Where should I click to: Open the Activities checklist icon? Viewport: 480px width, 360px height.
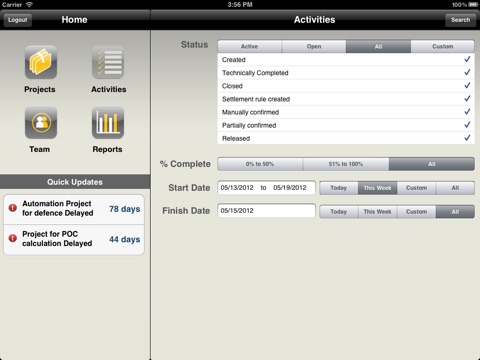pos(108,62)
